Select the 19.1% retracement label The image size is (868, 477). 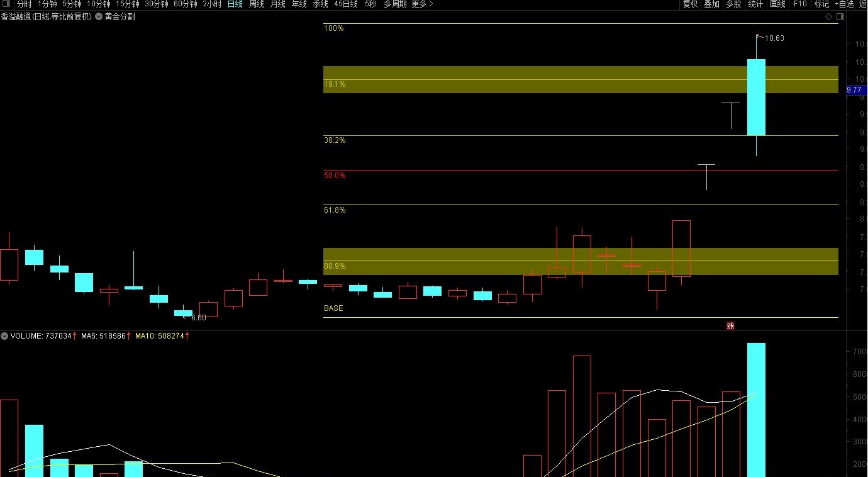pos(334,84)
